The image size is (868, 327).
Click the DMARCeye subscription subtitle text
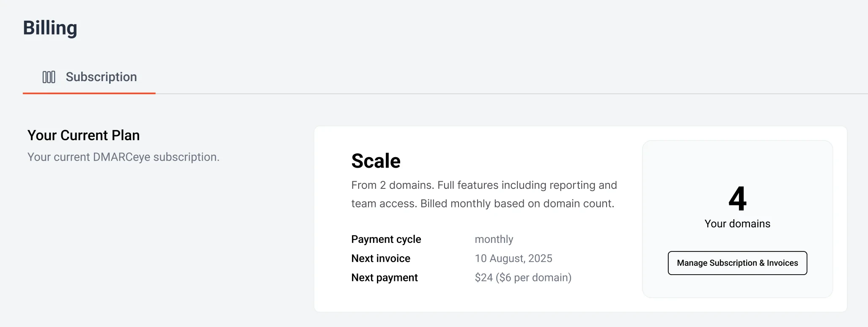click(x=123, y=157)
